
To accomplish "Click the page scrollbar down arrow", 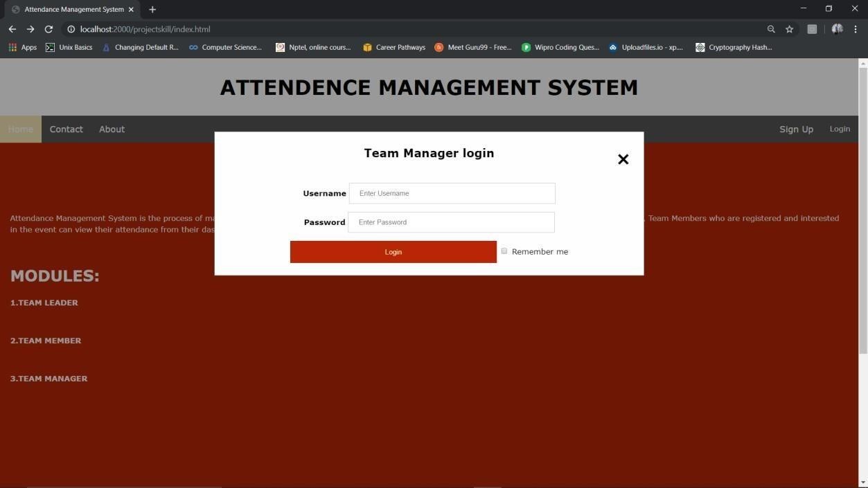I will (862, 482).
